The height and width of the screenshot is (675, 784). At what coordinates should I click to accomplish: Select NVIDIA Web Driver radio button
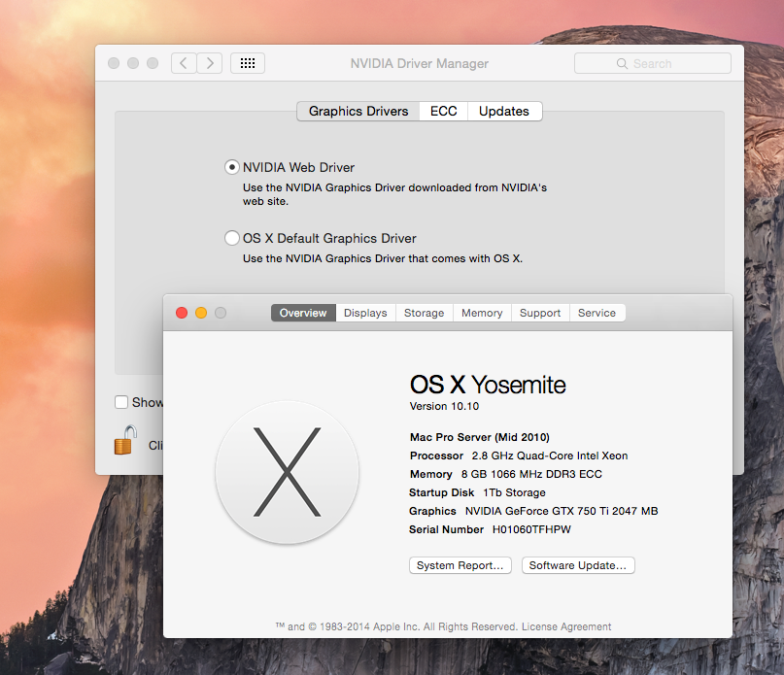click(x=231, y=167)
